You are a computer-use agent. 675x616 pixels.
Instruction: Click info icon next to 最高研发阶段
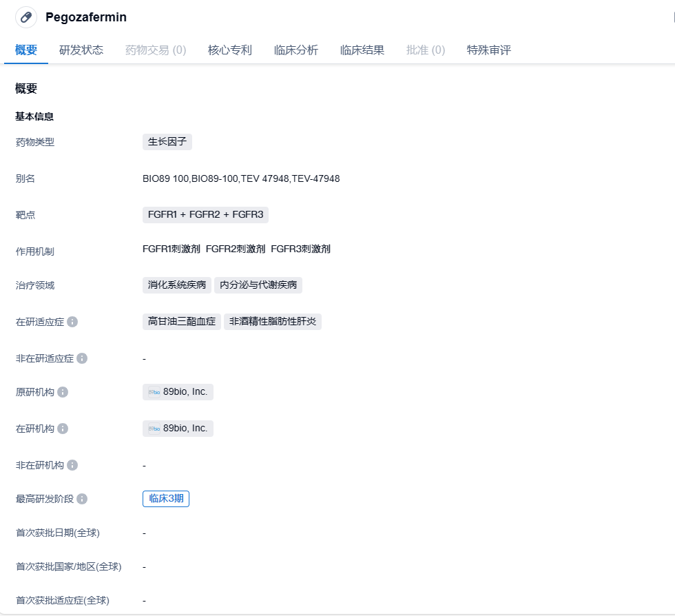[x=82, y=499]
